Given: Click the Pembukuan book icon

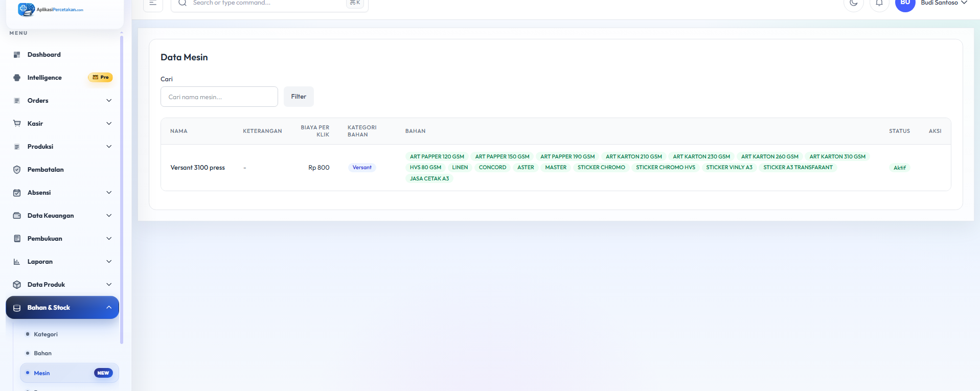Looking at the screenshot, I should 17,239.
